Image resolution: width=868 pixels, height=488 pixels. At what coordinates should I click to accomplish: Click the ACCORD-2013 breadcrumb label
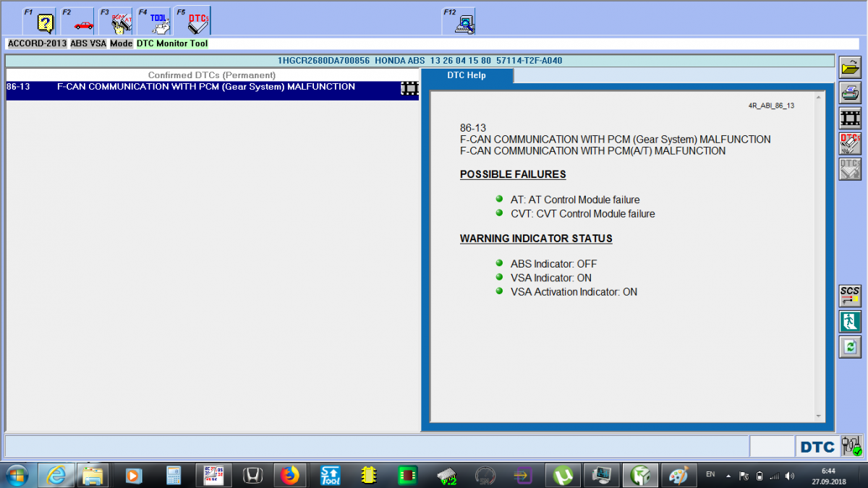37,43
